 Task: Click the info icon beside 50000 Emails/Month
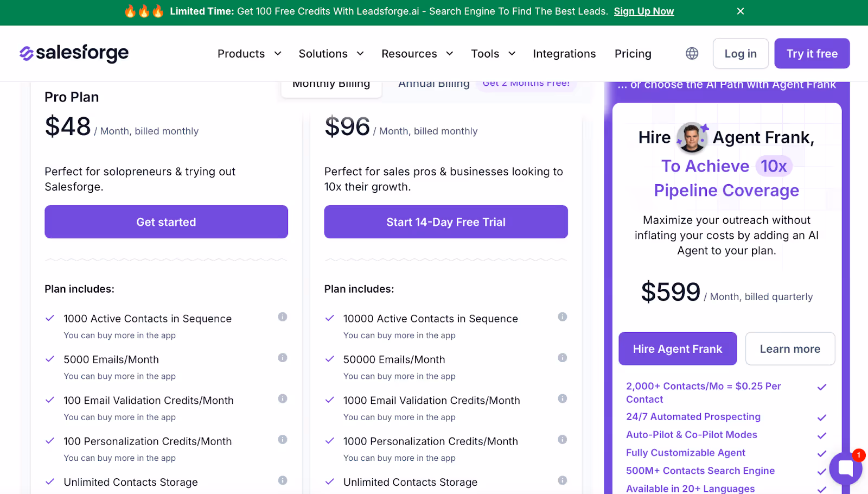point(563,358)
